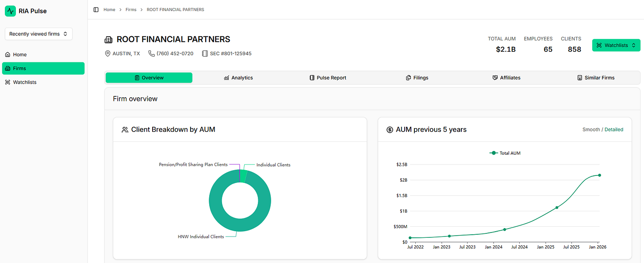Viewport: 644px width, 263px height.
Task: Click the building icon beside ROOT FINANCIAL PARTNERS
Action: click(108, 40)
